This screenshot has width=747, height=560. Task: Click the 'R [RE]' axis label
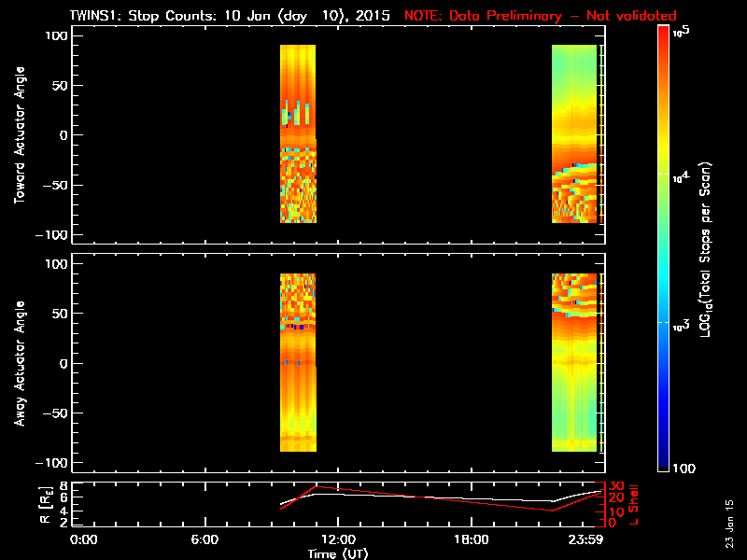tap(45, 504)
